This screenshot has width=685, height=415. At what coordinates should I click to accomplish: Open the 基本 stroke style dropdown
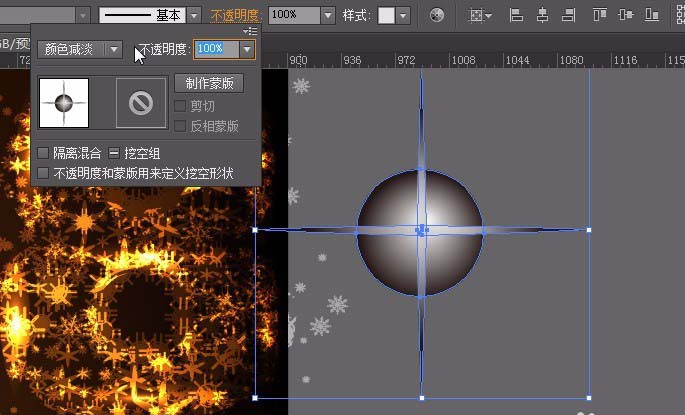(x=194, y=15)
